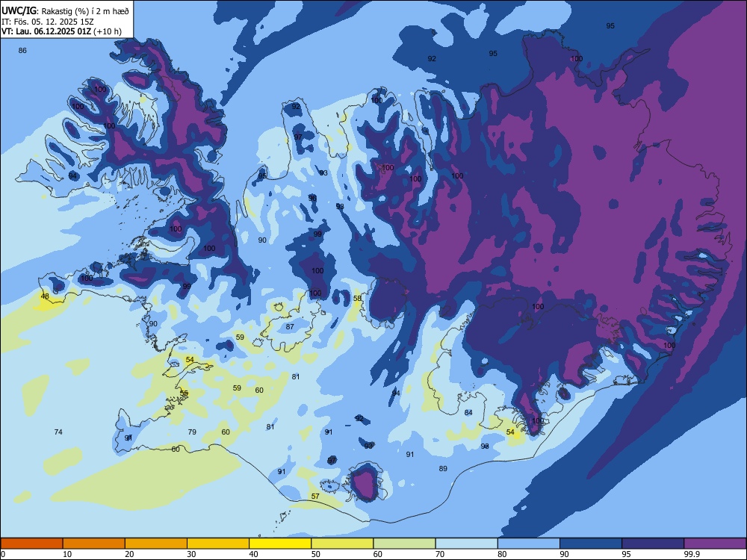Click the humidity value '87' on the map
Viewport: 747px width, 560px height.
click(290, 327)
